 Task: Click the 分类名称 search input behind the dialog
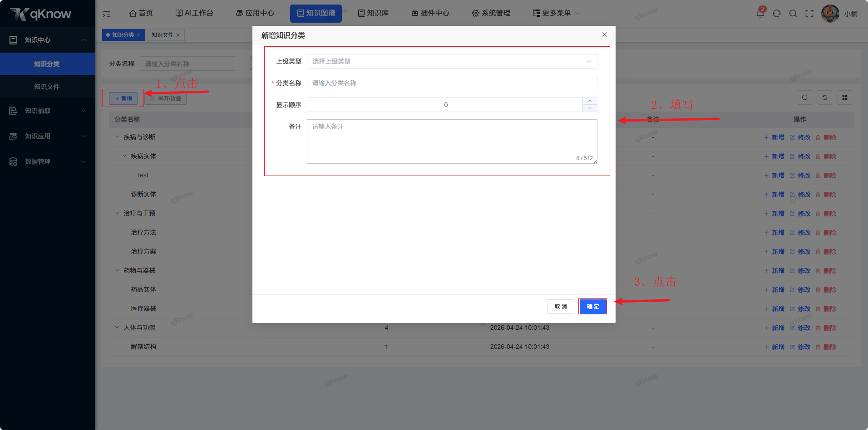coord(187,64)
